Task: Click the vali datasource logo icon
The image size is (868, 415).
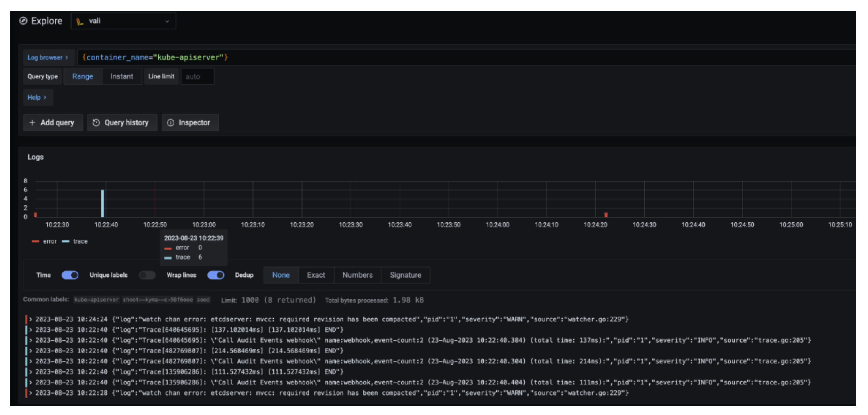Action: coord(80,21)
